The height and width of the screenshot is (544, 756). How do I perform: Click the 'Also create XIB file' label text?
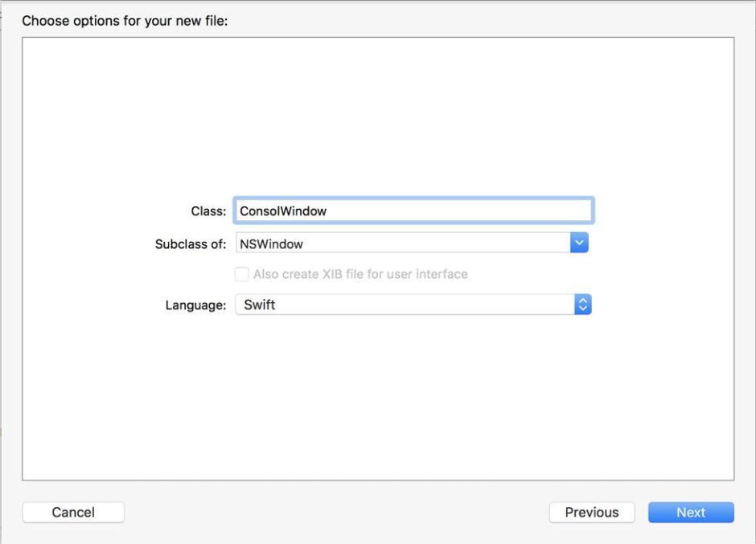(360, 274)
